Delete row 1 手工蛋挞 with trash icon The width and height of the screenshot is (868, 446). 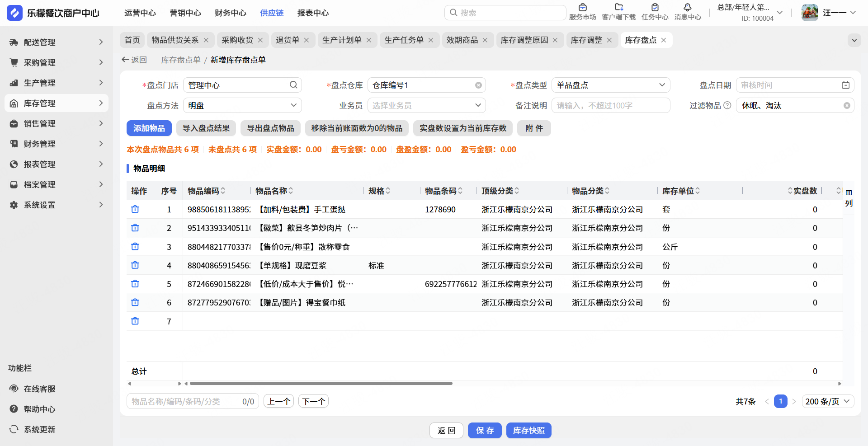135,209
